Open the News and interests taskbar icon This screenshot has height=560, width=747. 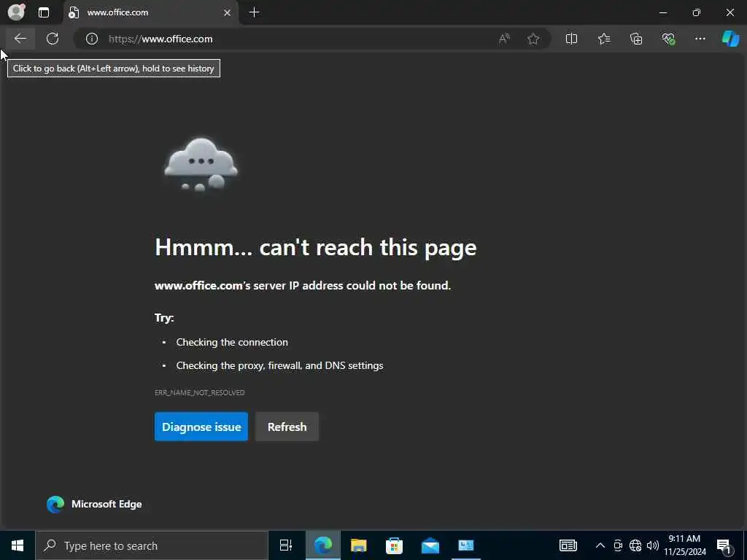(x=568, y=545)
